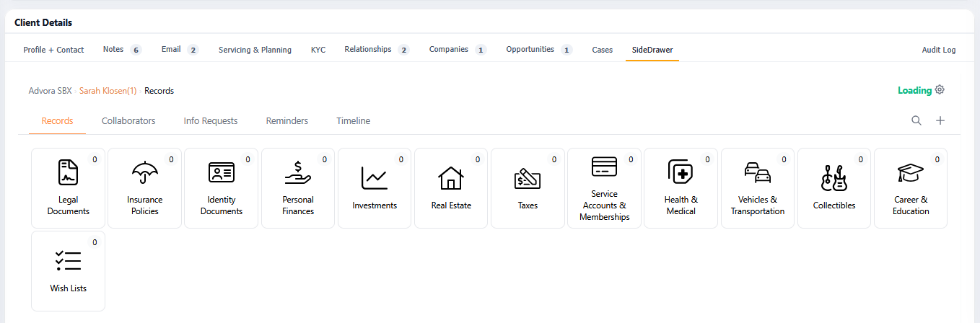Screen dimensions: 980x323
Task: Click the Records breadcrumb text
Action: 159,91
